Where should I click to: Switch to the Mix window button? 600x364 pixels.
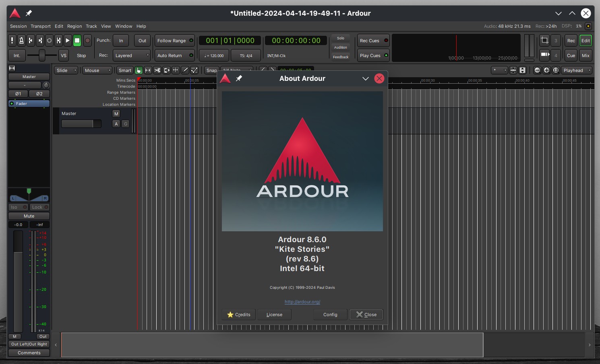(x=586, y=56)
